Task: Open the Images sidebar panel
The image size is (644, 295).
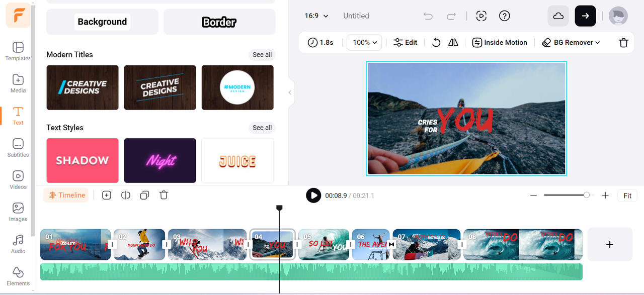Action: pyautogui.click(x=18, y=213)
